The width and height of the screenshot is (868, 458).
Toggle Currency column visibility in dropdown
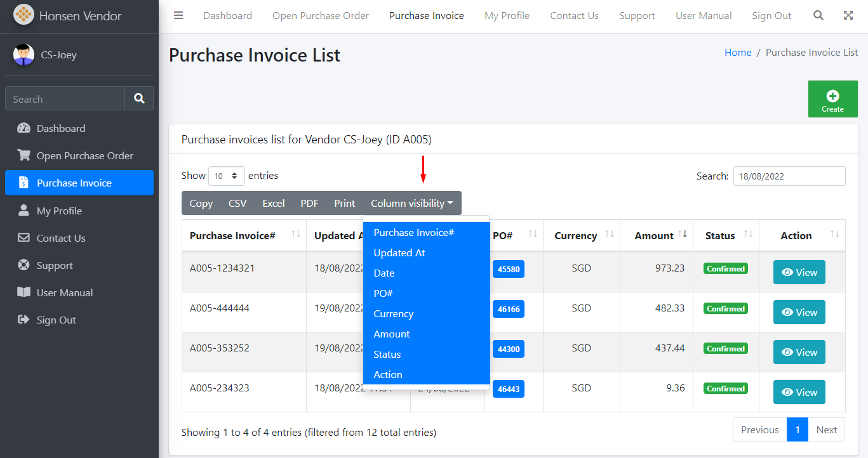pyautogui.click(x=393, y=314)
